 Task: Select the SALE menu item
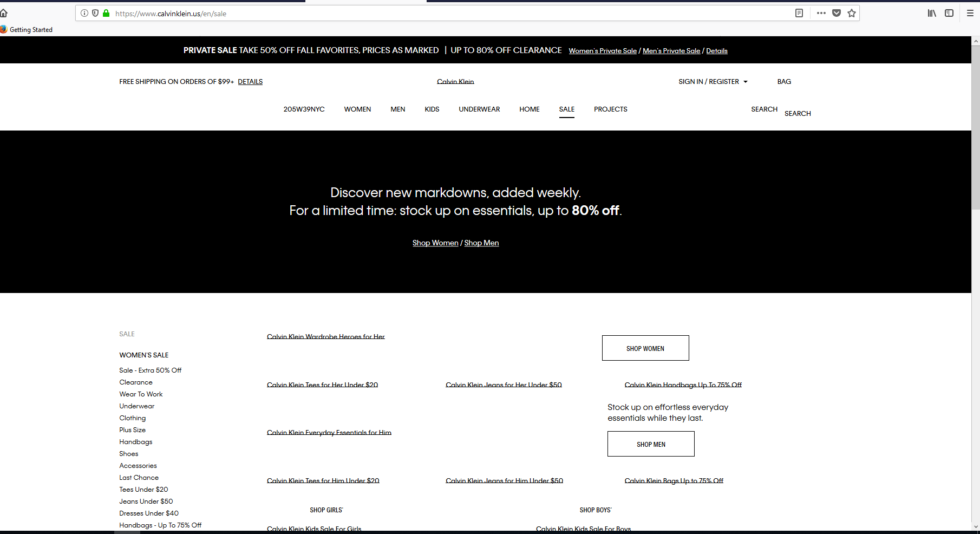567,109
